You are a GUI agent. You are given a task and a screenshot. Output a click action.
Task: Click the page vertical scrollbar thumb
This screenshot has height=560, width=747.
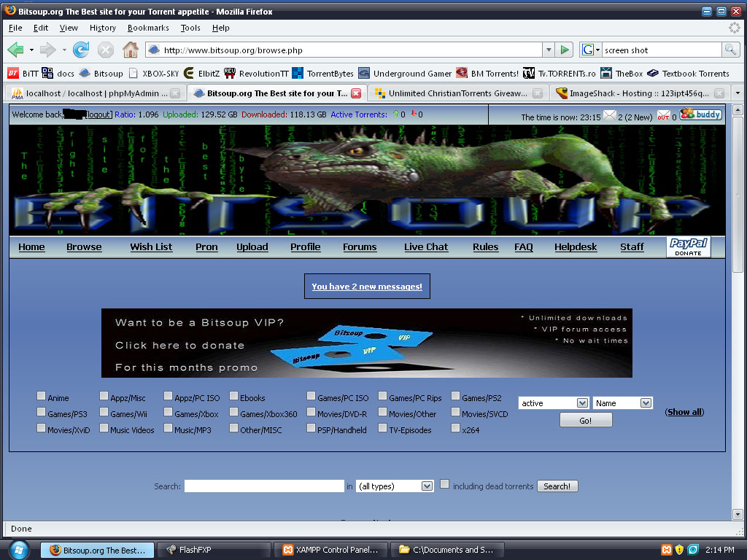(x=738, y=194)
